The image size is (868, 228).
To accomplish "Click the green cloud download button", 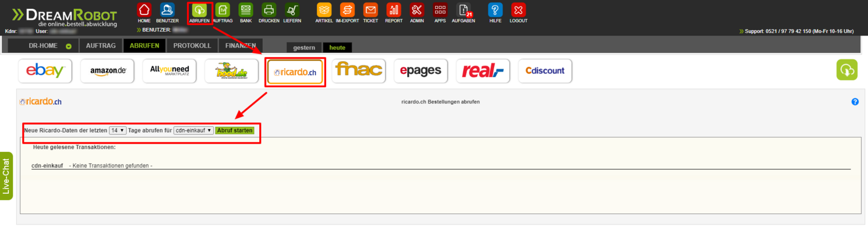I will tap(847, 70).
